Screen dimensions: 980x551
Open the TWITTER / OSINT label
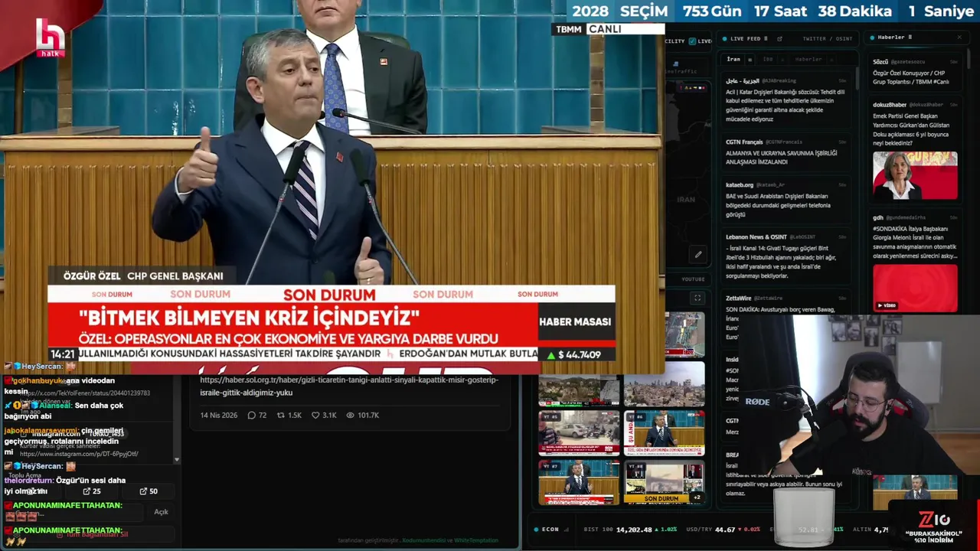click(827, 38)
